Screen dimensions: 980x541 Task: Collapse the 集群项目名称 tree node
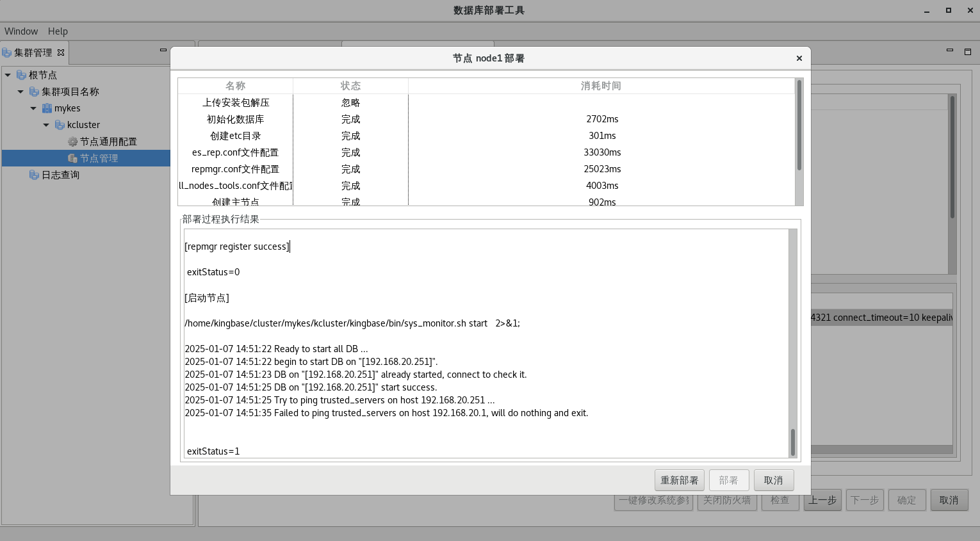pos(20,92)
